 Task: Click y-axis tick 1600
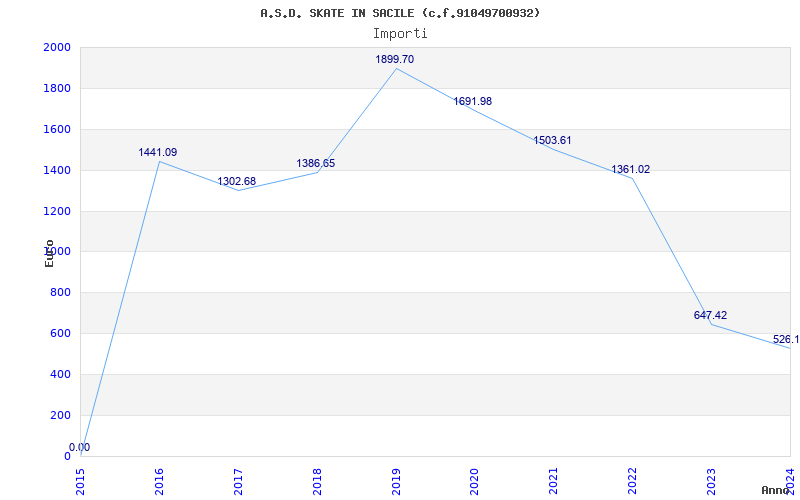57,129
